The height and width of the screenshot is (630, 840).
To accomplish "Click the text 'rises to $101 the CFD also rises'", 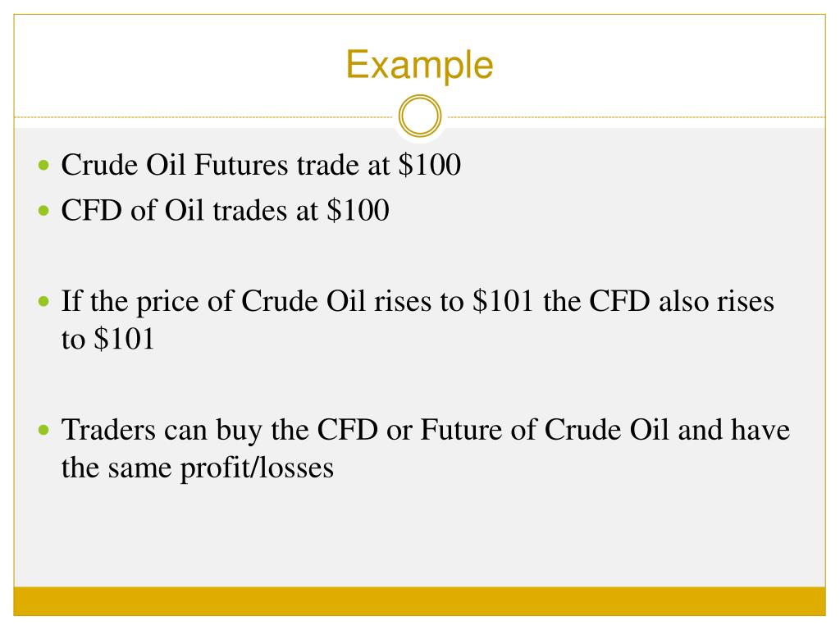I will (573, 301).
